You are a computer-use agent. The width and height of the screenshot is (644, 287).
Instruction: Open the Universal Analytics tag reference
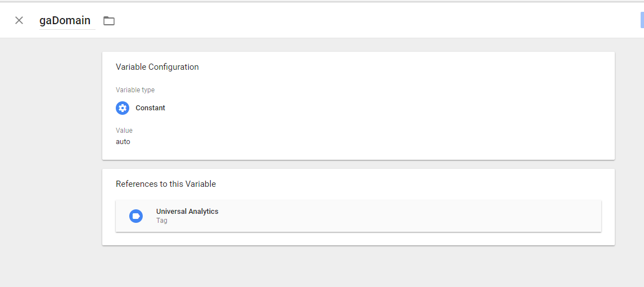point(358,216)
